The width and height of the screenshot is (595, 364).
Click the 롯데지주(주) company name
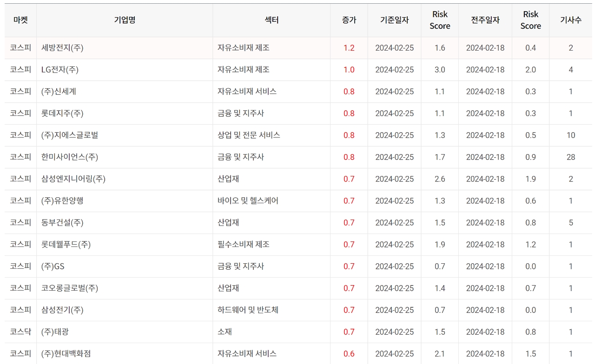(62, 113)
